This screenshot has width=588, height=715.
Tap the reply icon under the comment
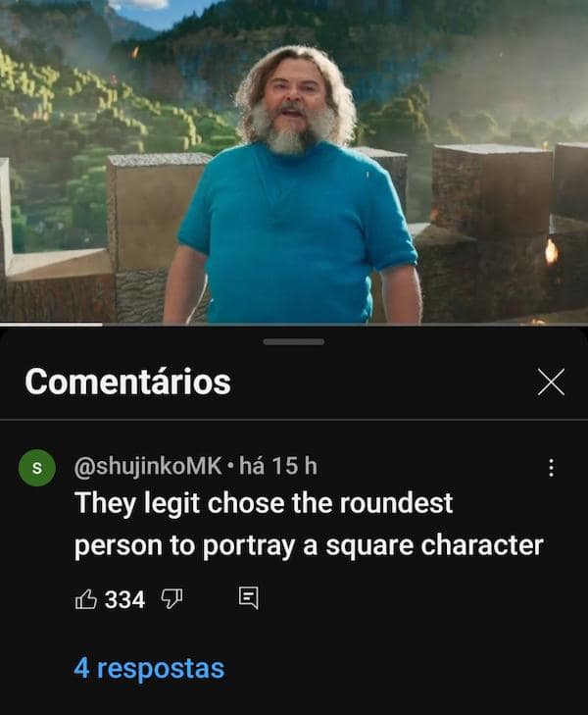pyautogui.click(x=249, y=598)
